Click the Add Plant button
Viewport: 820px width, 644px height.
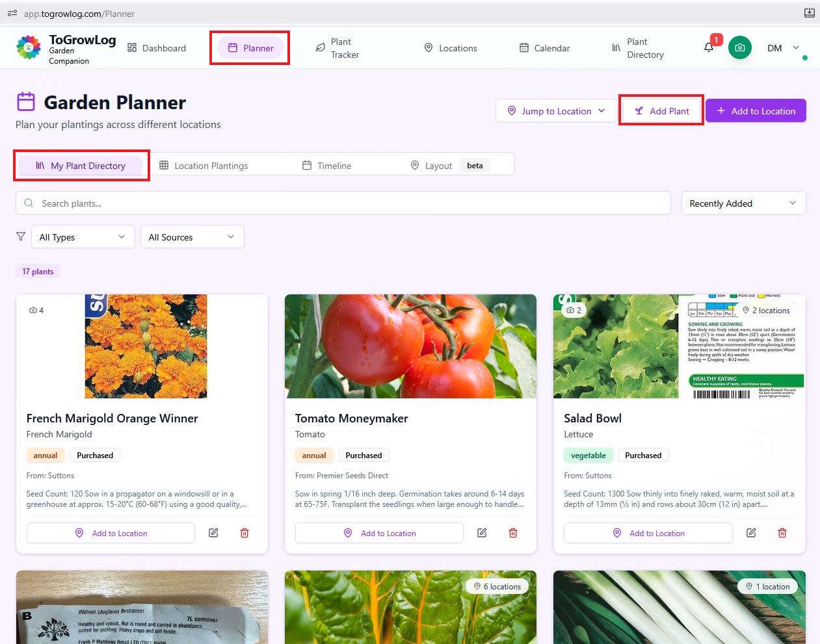[x=661, y=110]
